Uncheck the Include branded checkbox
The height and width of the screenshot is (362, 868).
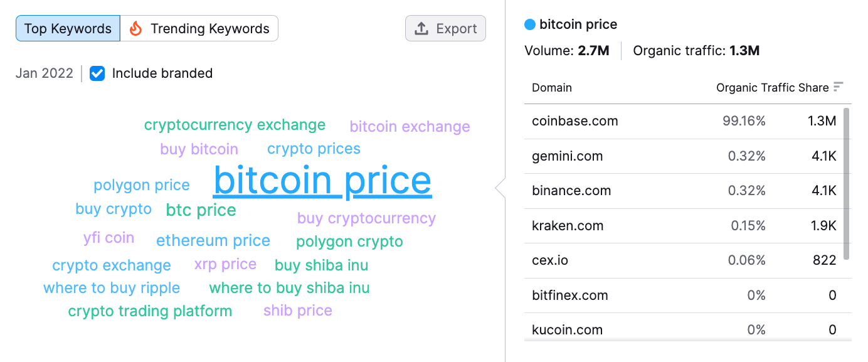point(97,73)
